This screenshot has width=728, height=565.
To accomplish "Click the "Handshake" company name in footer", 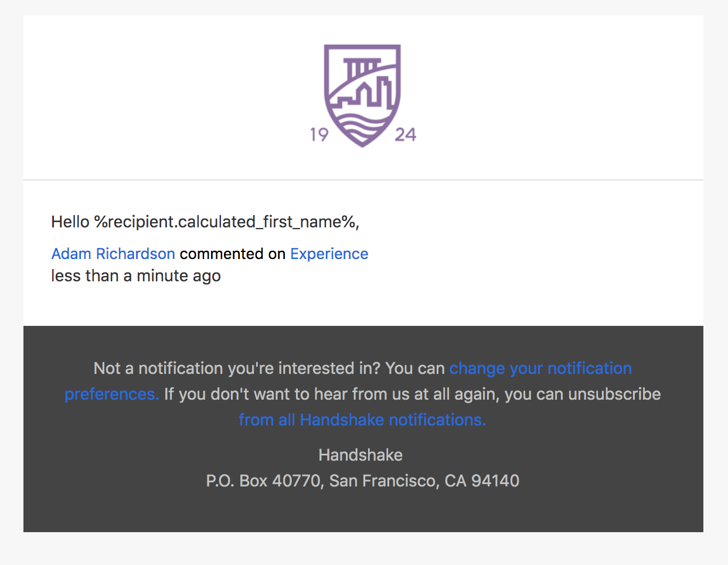I will click(x=360, y=455).
